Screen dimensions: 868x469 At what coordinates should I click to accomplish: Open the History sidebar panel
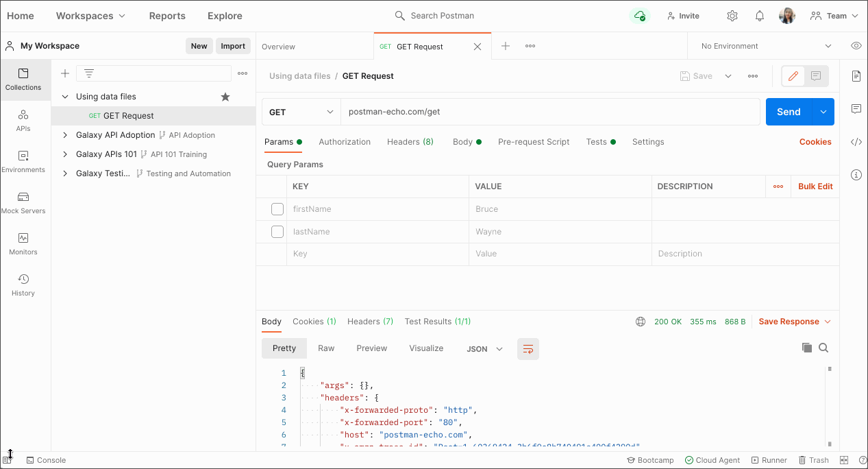[23, 285]
